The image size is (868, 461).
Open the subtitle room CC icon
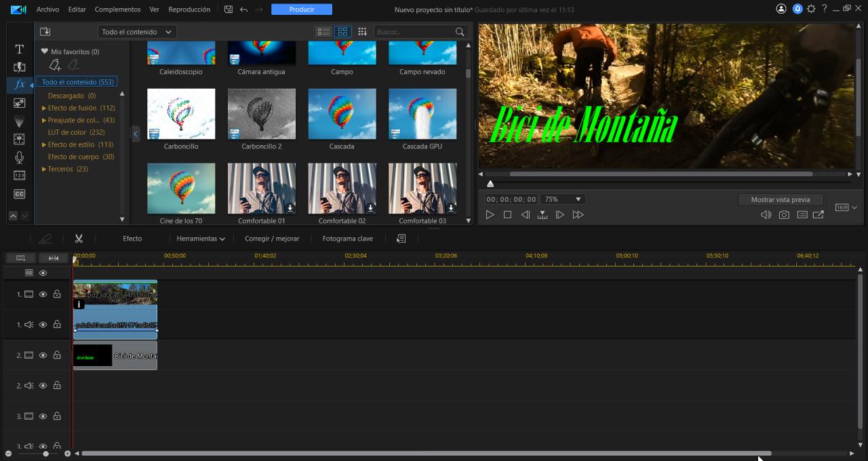pos(19,194)
